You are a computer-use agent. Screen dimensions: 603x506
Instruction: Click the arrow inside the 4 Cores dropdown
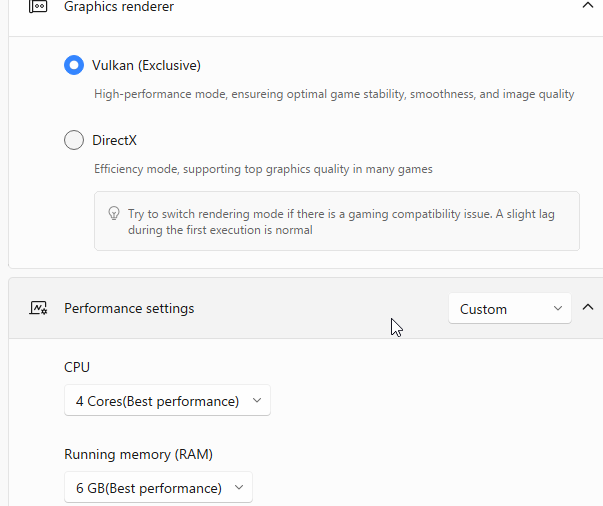tap(256, 401)
